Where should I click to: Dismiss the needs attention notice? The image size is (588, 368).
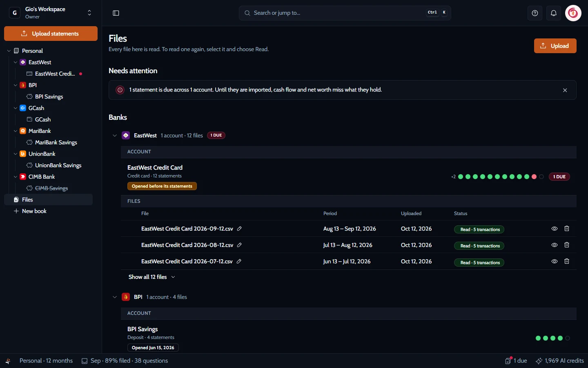[565, 90]
